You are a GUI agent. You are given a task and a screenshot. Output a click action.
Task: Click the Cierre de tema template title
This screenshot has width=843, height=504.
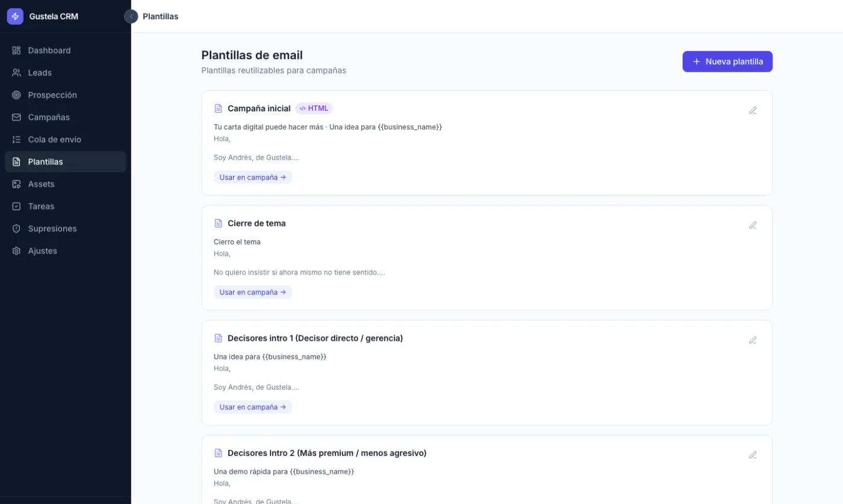(257, 223)
